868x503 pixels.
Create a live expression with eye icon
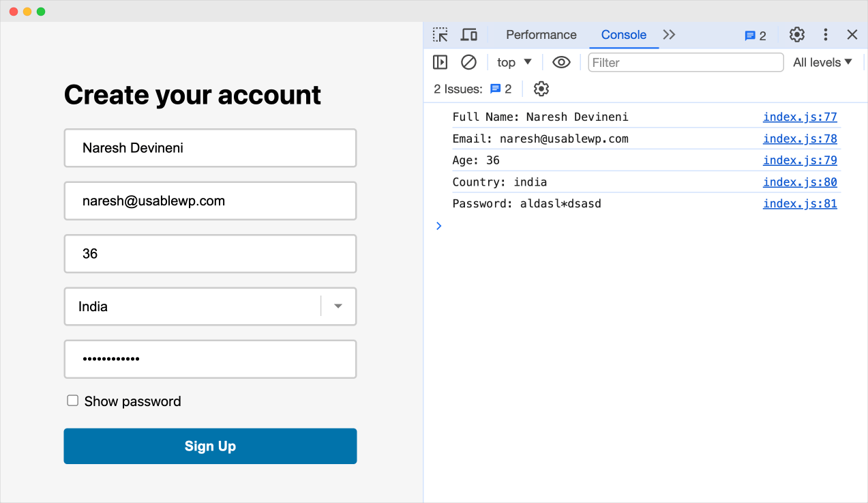click(561, 62)
